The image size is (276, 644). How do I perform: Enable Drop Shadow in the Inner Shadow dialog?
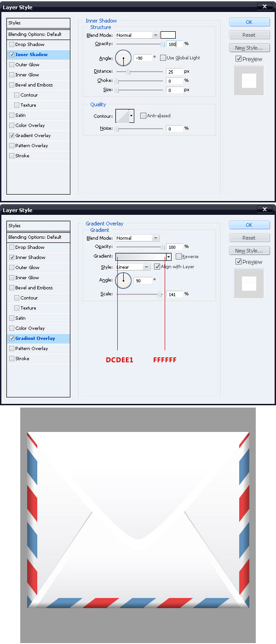11,45
